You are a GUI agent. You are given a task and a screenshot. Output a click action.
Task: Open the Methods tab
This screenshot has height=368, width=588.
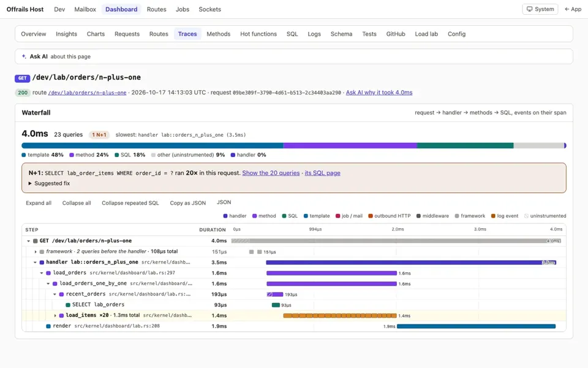click(218, 34)
